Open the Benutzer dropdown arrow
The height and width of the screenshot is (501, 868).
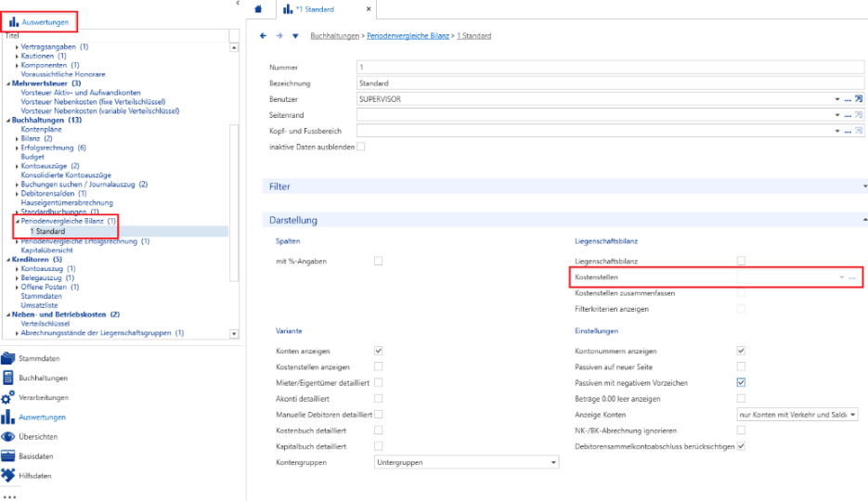coord(837,99)
